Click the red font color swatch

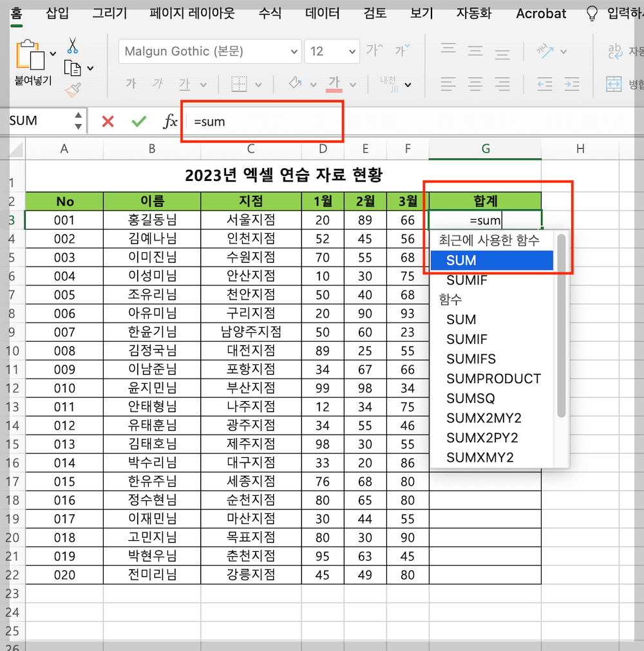pyautogui.click(x=334, y=90)
